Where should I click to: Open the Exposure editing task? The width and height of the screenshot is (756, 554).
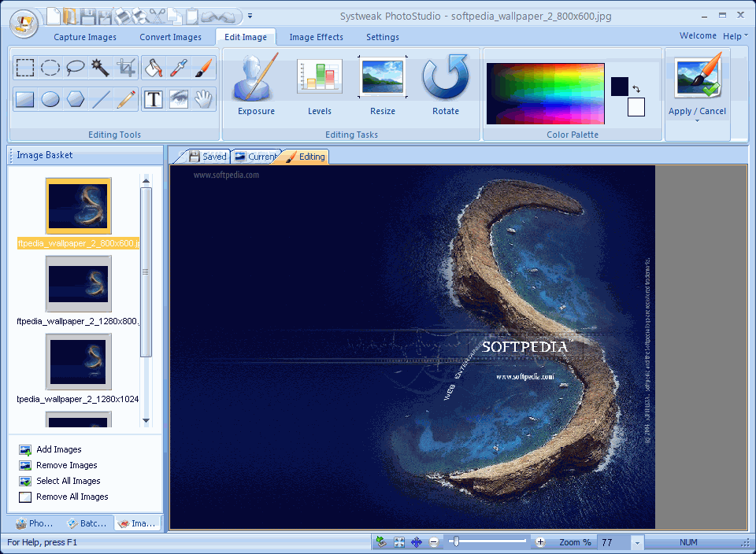pyautogui.click(x=256, y=84)
